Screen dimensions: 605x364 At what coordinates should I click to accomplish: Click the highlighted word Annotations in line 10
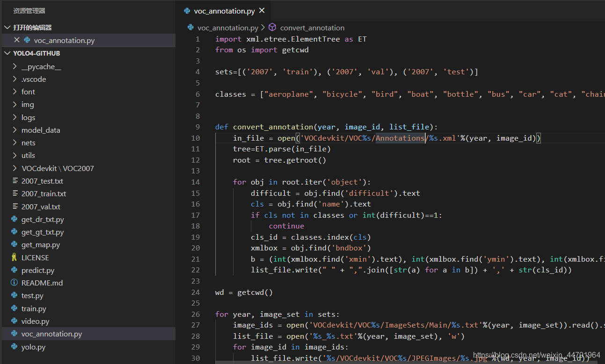pos(400,138)
